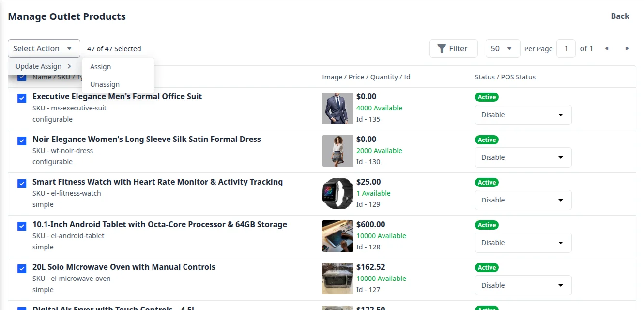Open POS status dropdown for Noir Dress
The image size is (644, 310).
coord(523,157)
